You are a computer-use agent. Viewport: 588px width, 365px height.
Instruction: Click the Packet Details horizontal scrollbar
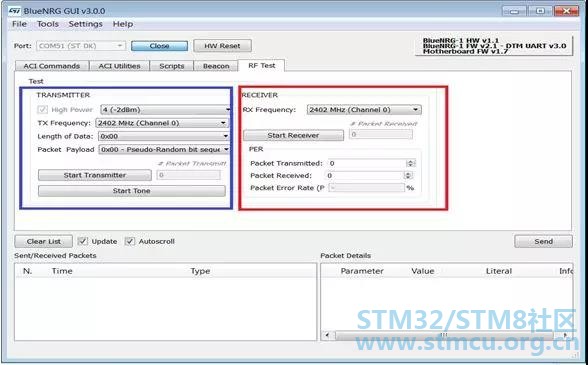[444, 335]
